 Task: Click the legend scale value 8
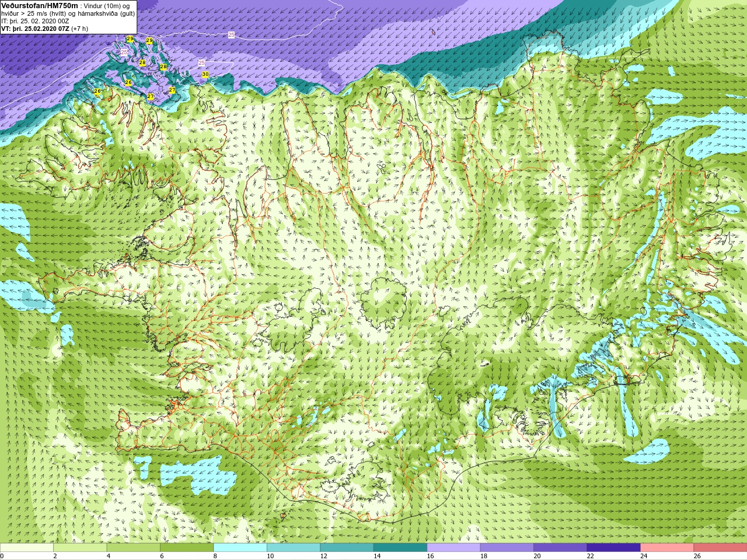(x=215, y=556)
